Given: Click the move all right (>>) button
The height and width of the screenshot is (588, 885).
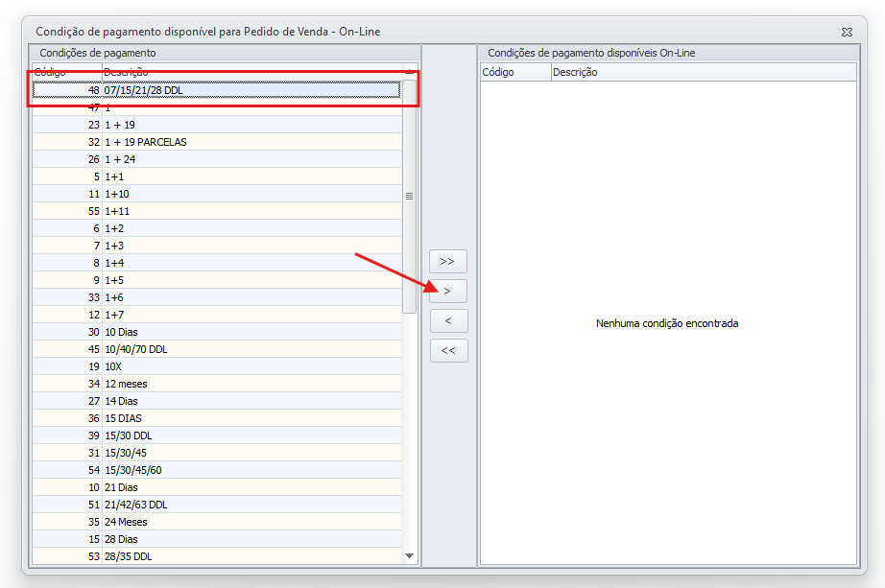Looking at the screenshot, I should pos(447,262).
